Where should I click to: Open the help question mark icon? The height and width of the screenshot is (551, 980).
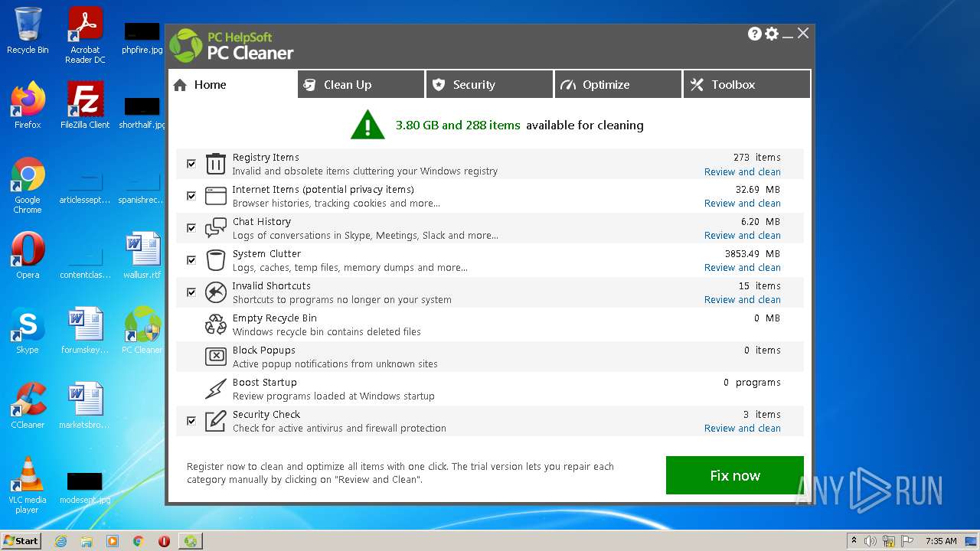[x=755, y=34]
